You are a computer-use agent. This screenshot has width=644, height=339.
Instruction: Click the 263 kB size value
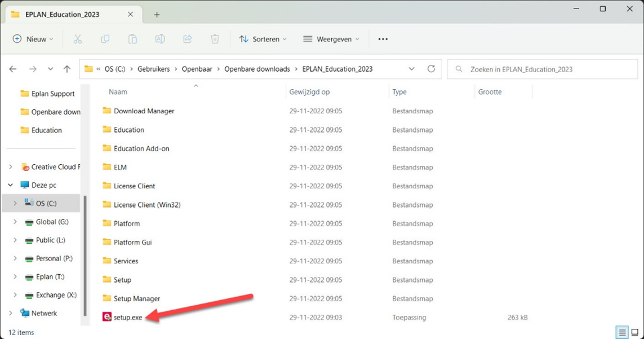coord(517,317)
